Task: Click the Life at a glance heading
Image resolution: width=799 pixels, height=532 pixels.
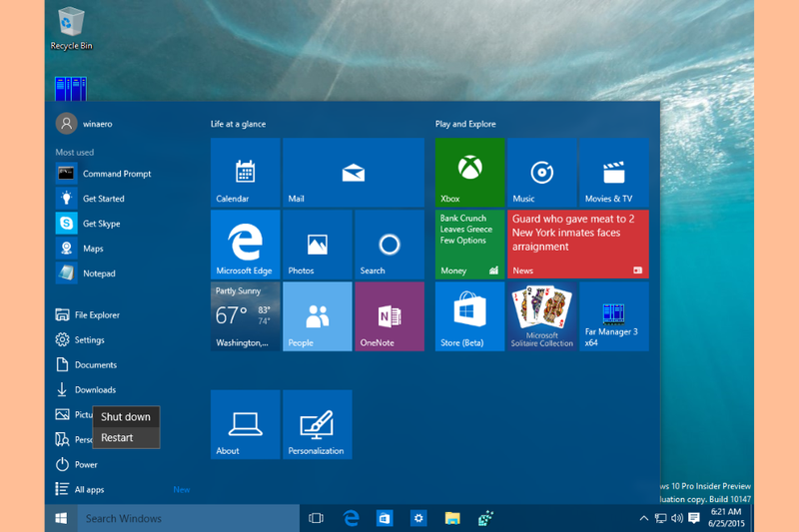Action: click(x=238, y=124)
